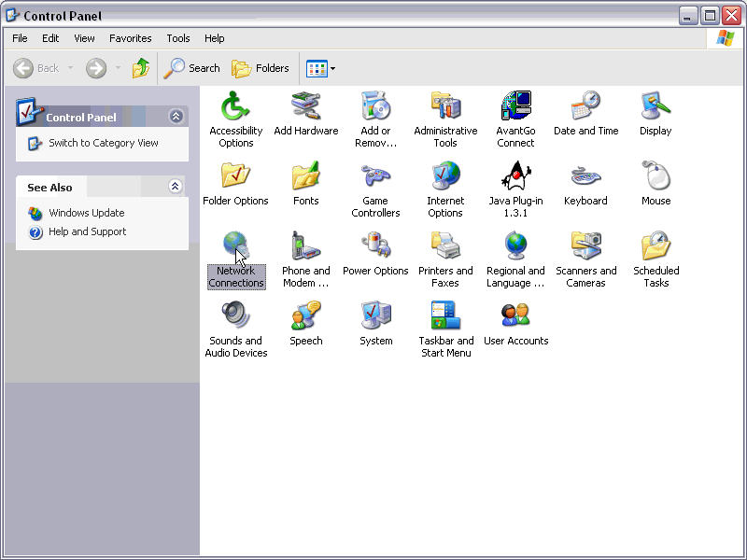
Task: Open the User Accounts icon
Action: pos(515,315)
